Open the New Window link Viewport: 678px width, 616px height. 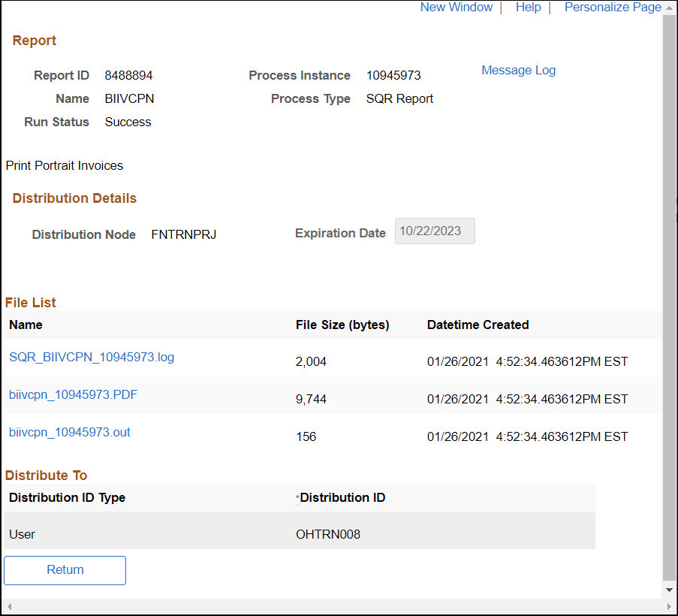tap(456, 8)
